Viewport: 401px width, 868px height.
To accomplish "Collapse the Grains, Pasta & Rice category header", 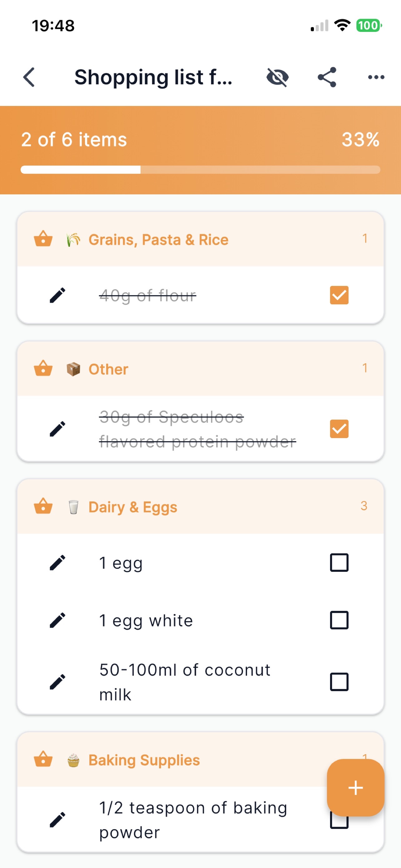I will click(200, 240).
